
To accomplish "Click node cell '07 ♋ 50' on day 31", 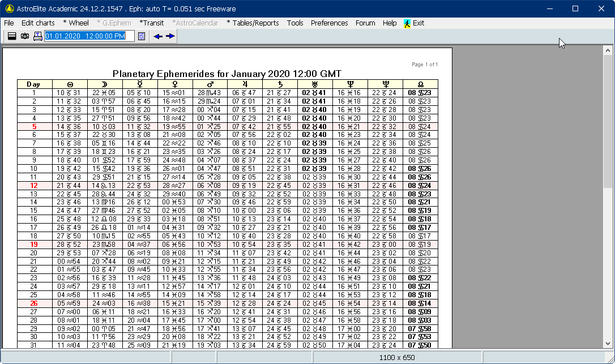I will tap(420, 345).
